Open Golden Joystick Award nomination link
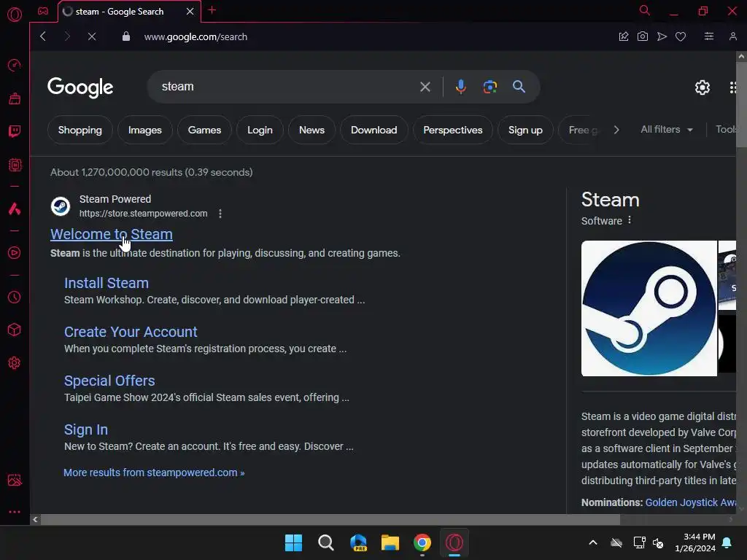This screenshot has width=747, height=560. [x=691, y=502]
